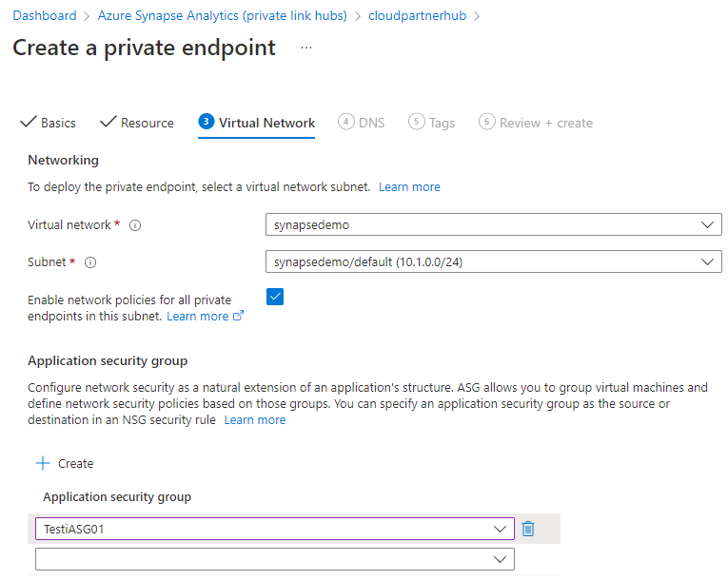Click the step 6 Review circle icon
The width and height of the screenshot is (728, 580).
click(487, 122)
